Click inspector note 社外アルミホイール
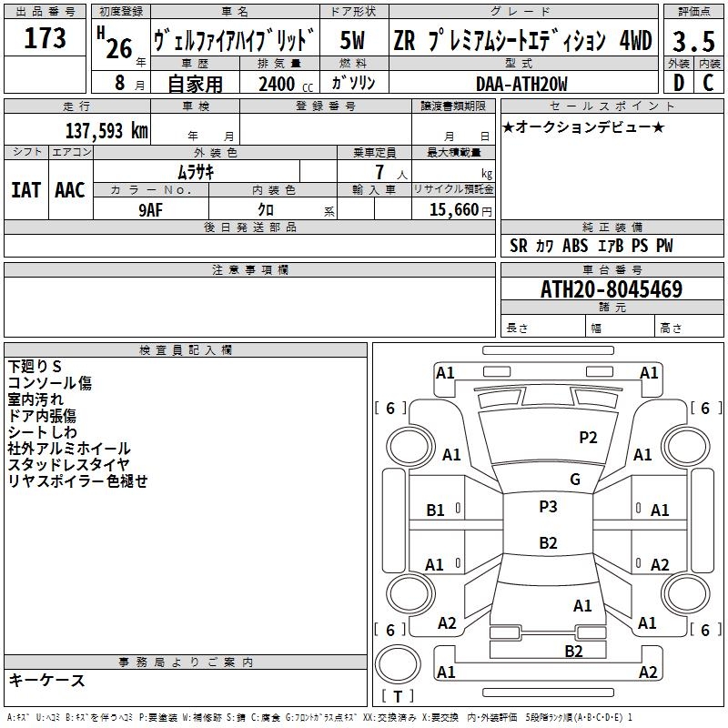 tap(69, 449)
